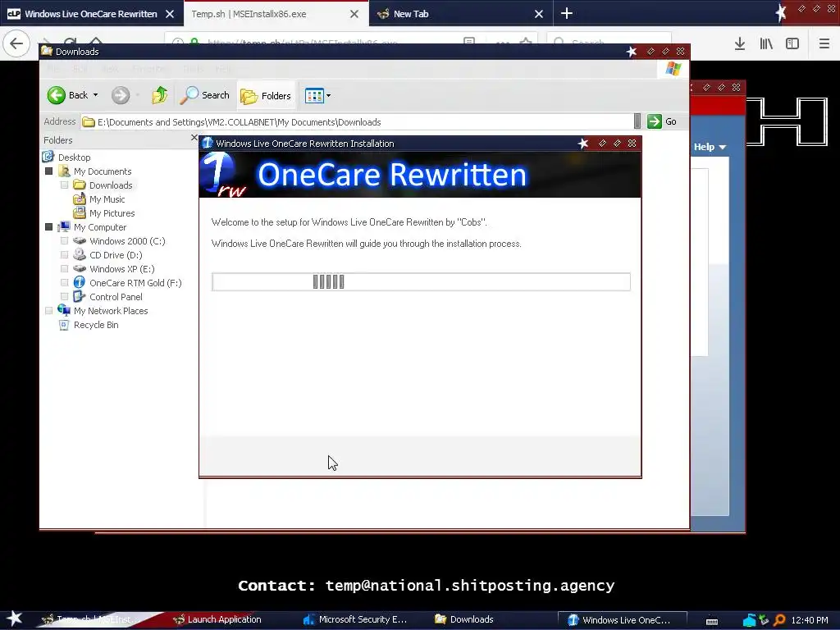Click Downloads taskbar item
The image size is (840, 630).
click(464, 619)
